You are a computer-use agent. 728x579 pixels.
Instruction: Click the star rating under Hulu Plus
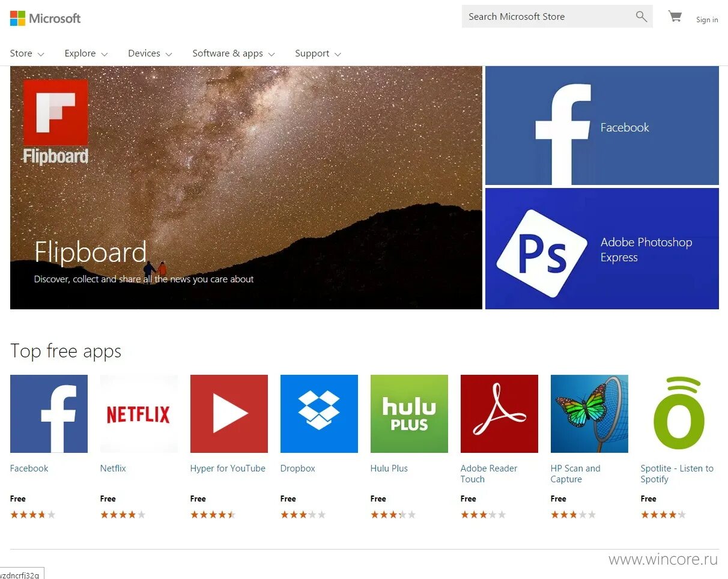click(x=393, y=515)
